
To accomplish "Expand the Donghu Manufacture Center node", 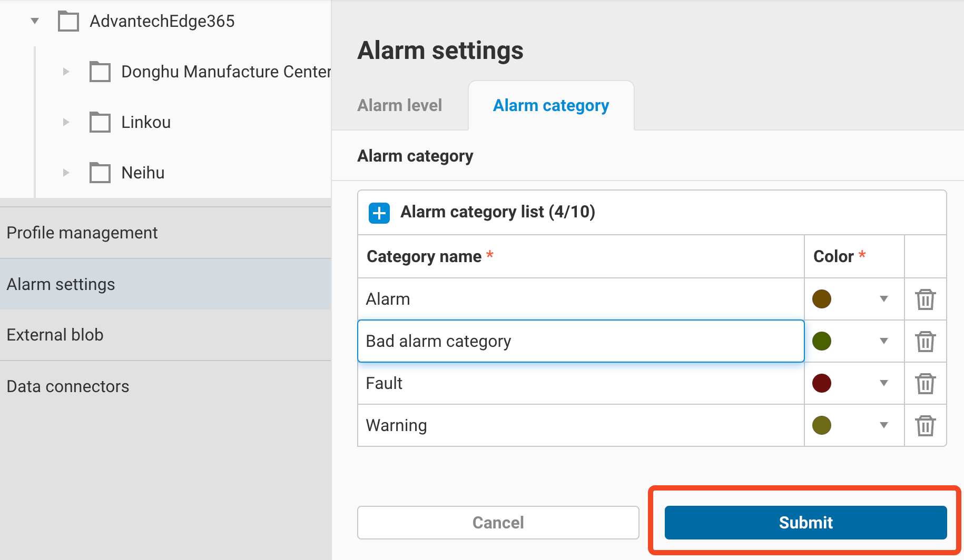I will [x=66, y=72].
